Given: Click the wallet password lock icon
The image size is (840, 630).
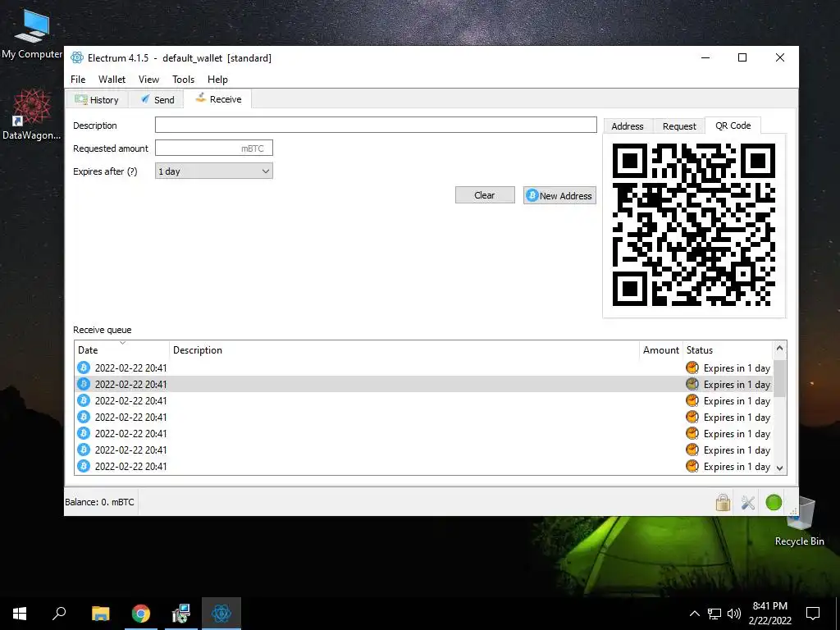Looking at the screenshot, I should click(723, 503).
